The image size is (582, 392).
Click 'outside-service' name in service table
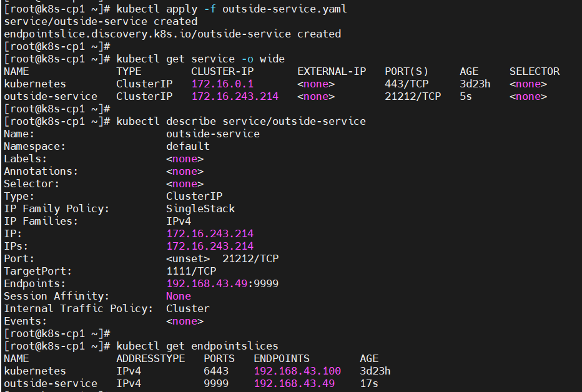click(x=51, y=96)
